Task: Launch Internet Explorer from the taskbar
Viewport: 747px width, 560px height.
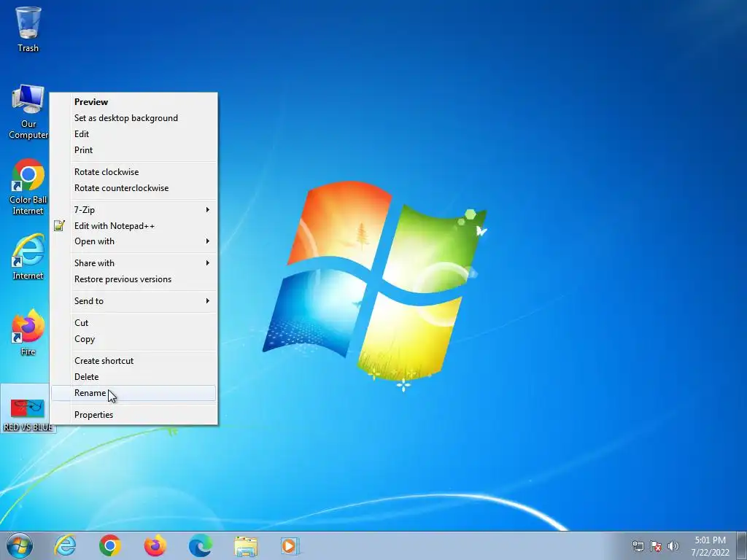Action: click(x=65, y=545)
